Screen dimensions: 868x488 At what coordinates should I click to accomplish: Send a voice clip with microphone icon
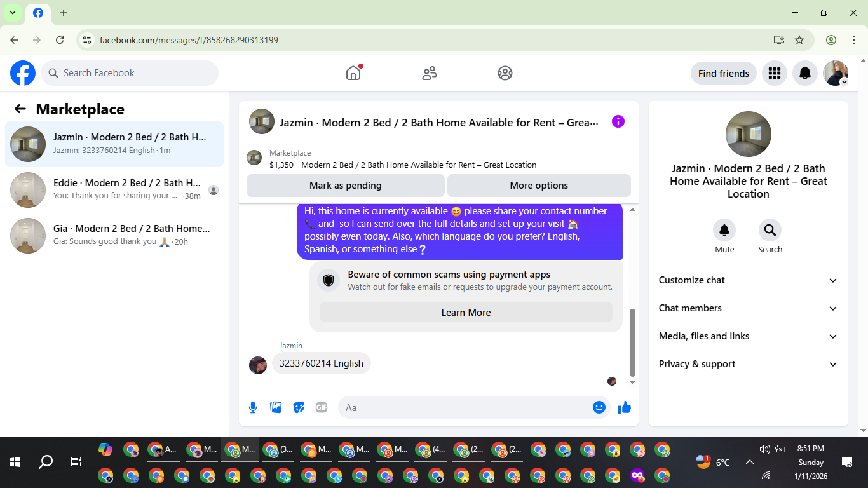pyautogui.click(x=253, y=407)
